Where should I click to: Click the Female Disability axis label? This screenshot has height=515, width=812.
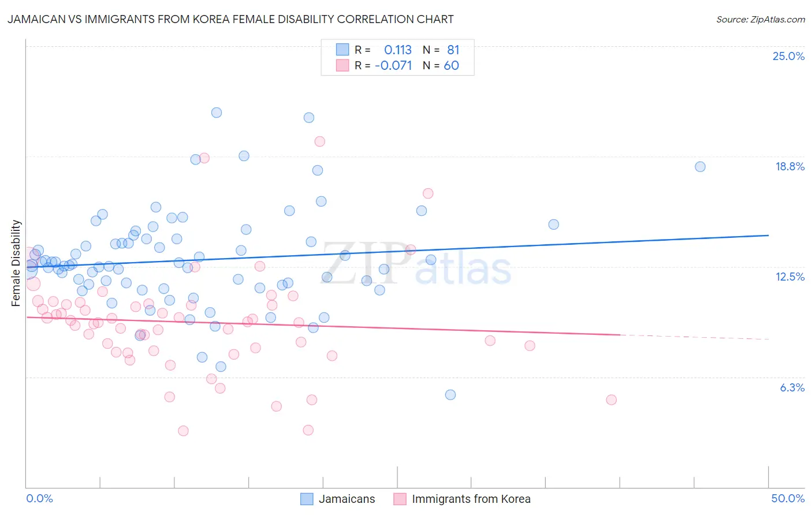16,263
